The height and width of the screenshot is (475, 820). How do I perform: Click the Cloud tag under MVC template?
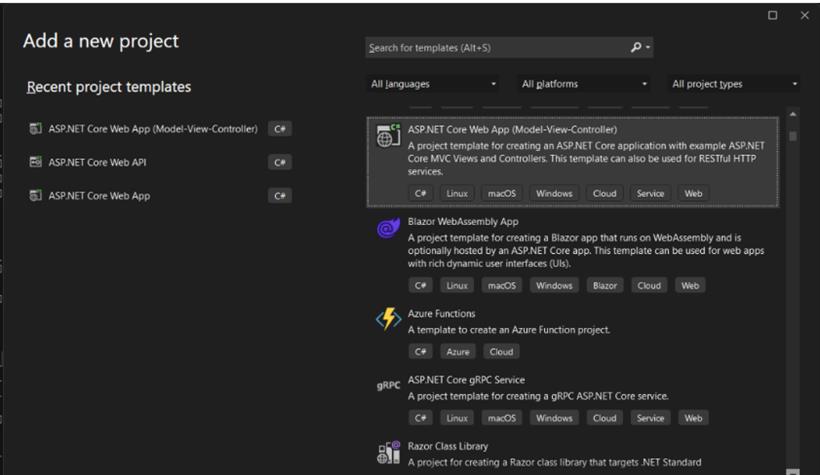(x=605, y=194)
